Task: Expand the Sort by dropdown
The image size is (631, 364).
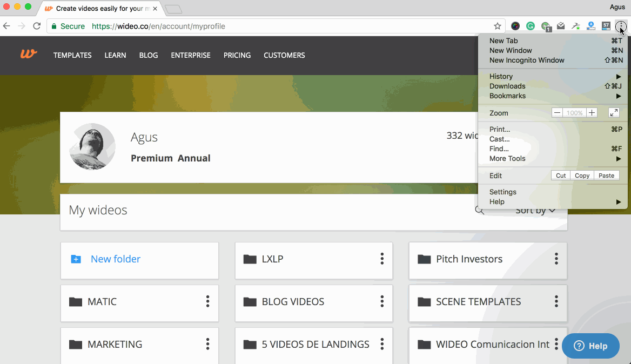Action: click(535, 210)
